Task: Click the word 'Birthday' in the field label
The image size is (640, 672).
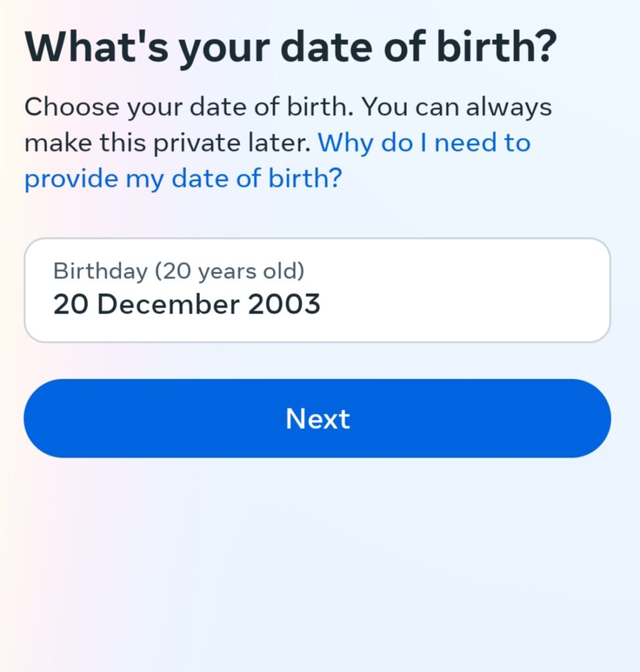Action: tap(101, 271)
